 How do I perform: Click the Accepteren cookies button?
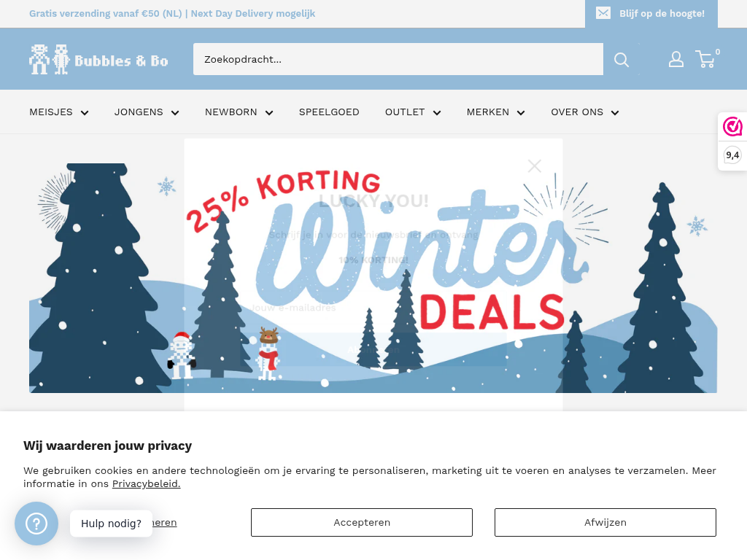(x=362, y=522)
